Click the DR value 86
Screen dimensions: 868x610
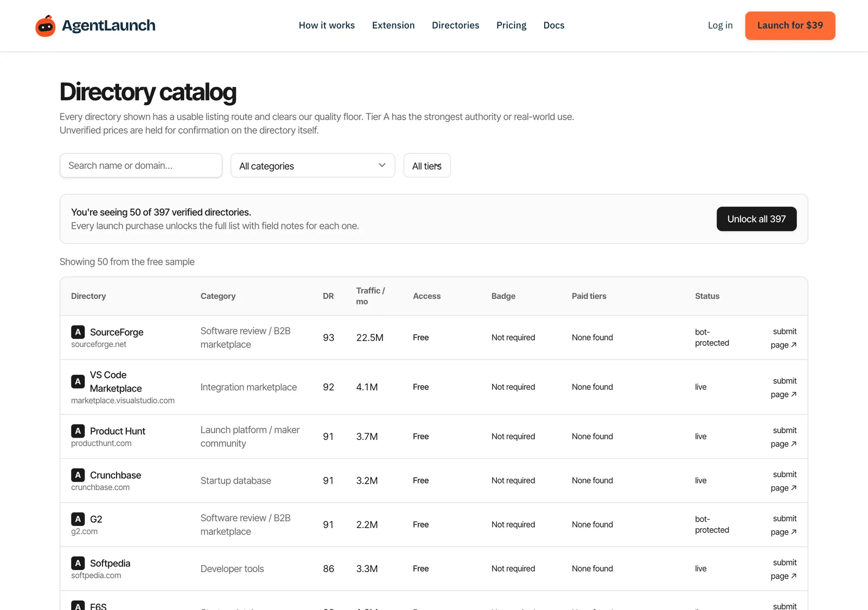point(329,569)
